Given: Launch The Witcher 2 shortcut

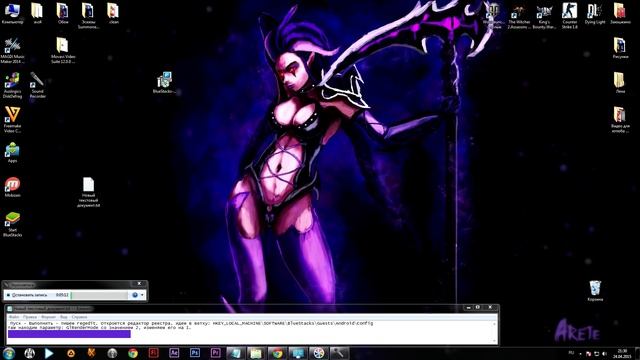Looking at the screenshot, I should point(519,16).
